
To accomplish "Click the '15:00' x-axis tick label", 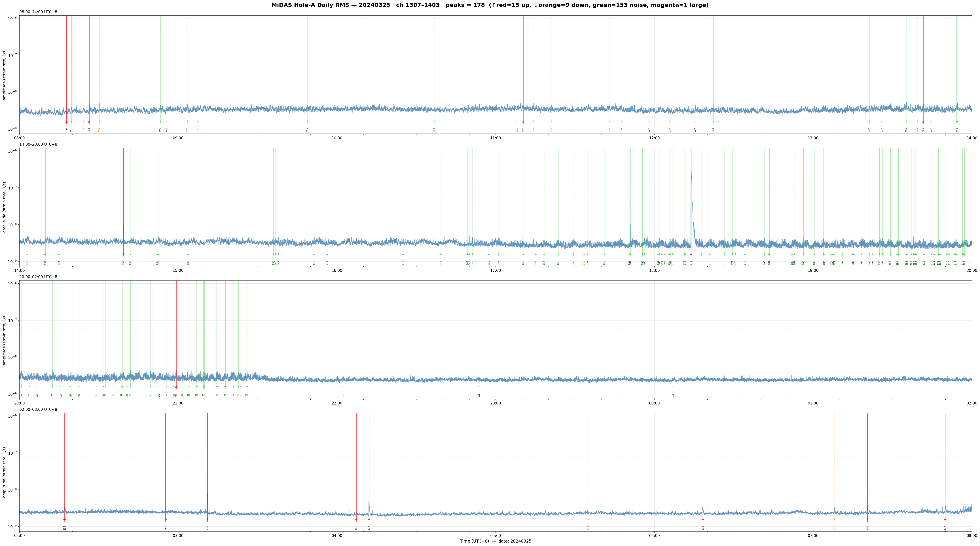I will [x=178, y=271].
